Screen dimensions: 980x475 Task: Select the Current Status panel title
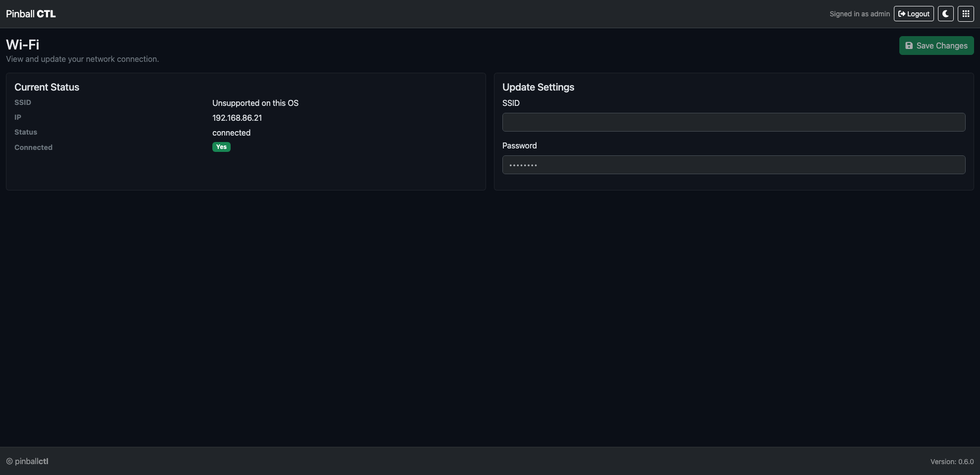47,87
